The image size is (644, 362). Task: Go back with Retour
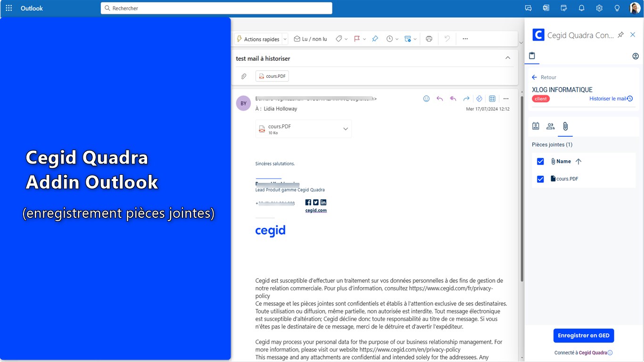point(544,77)
